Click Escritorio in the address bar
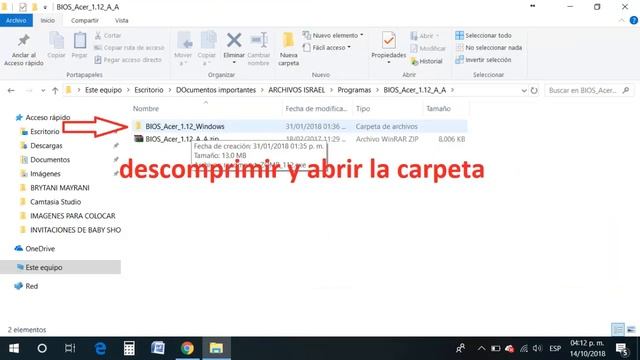 click(x=149, y=90)
